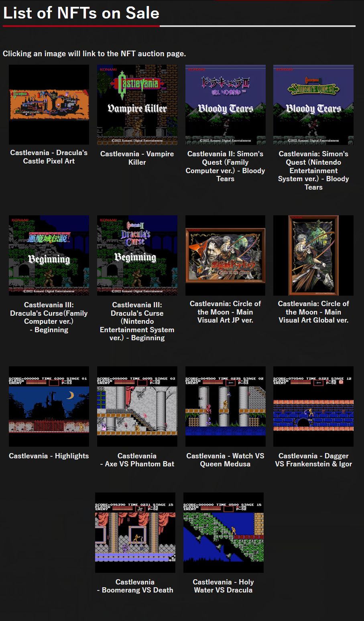Open the Axe VS Phantom Bat gameplay thumbnail
This screenshot has width=364, height=621.
[x=137, y=407]
